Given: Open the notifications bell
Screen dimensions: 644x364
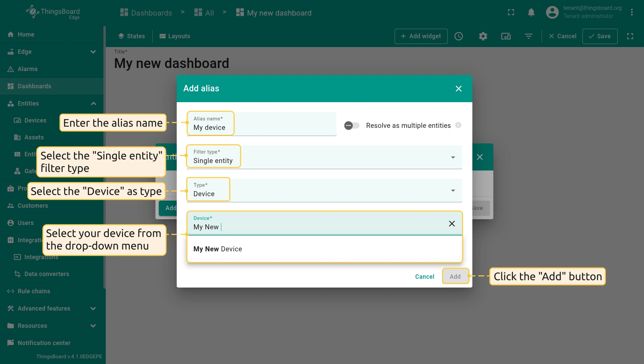Looking at the screenshot, I should point(531,13).
